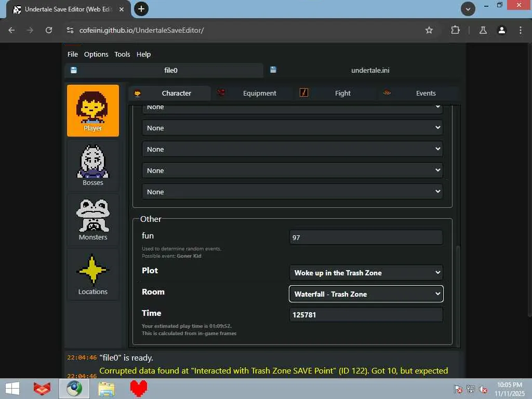Switch to the Equipment tab
Viewport: 532px width, 399px height.
tap(252, 94)
